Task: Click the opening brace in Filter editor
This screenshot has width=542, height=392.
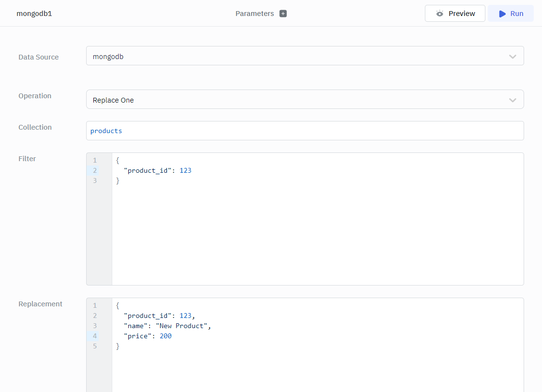Action: coord(118,160)
